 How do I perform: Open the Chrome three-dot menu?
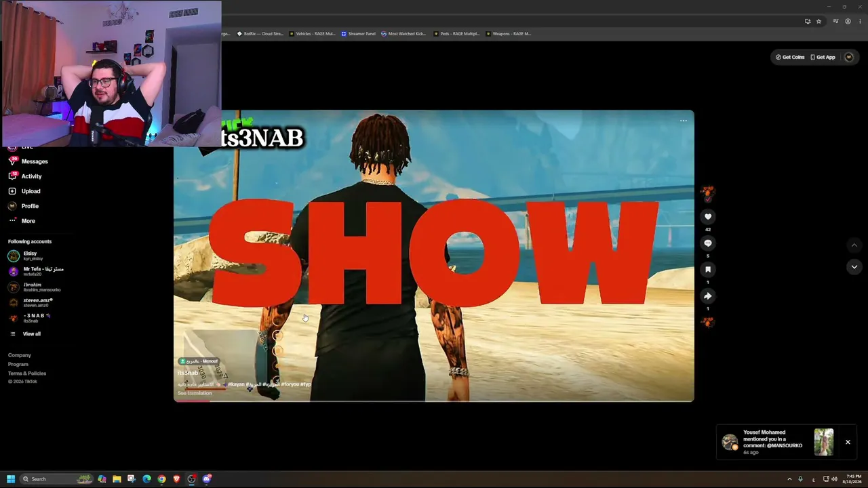click(859, 21)
